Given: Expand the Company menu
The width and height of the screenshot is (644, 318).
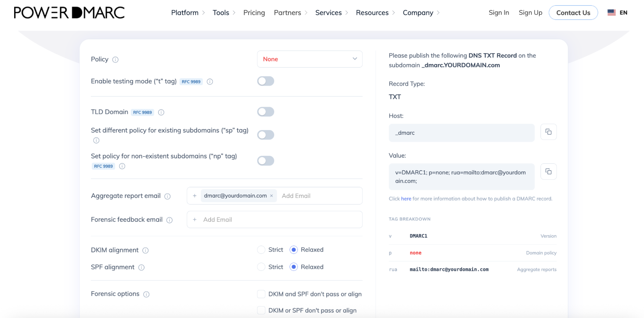Looking at the screenshot, I should (421, 13).
